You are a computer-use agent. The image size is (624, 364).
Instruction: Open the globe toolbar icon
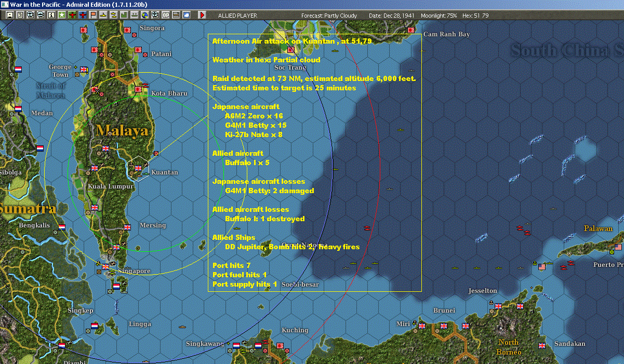144,15
